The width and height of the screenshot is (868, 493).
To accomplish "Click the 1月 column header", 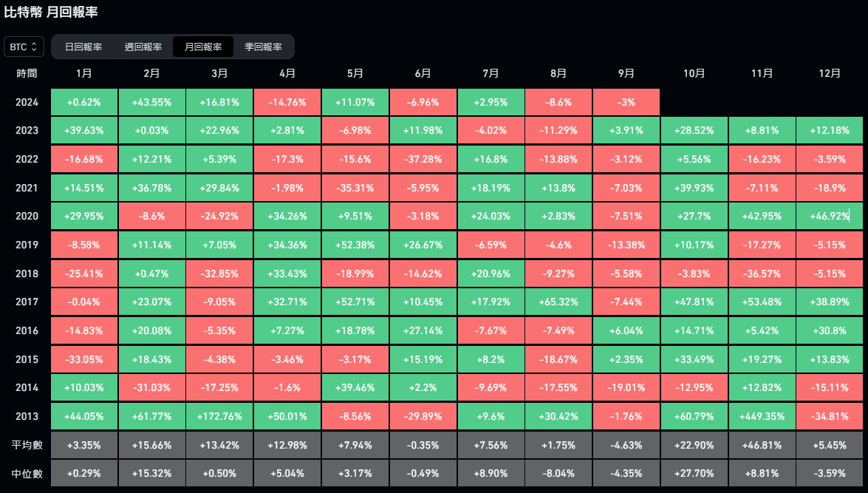I will pos(83,73).
